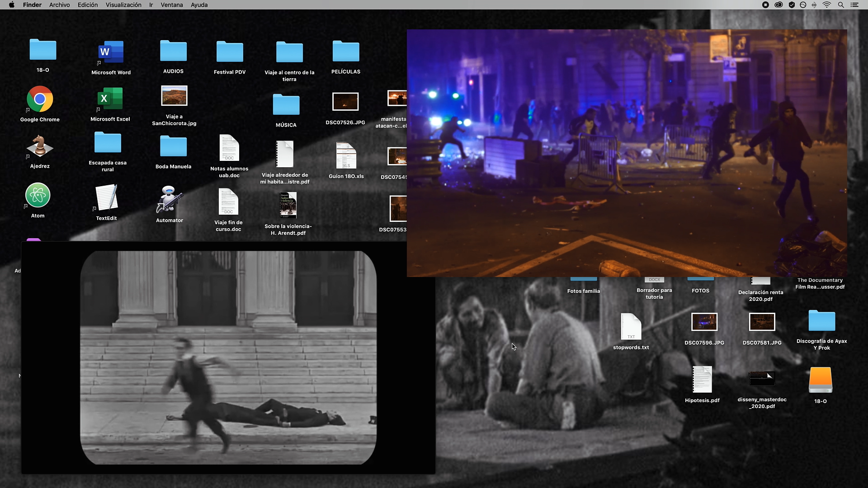Select the stopwords.txt file
This screenshot has height=488, width=868.
click(631, 327)
